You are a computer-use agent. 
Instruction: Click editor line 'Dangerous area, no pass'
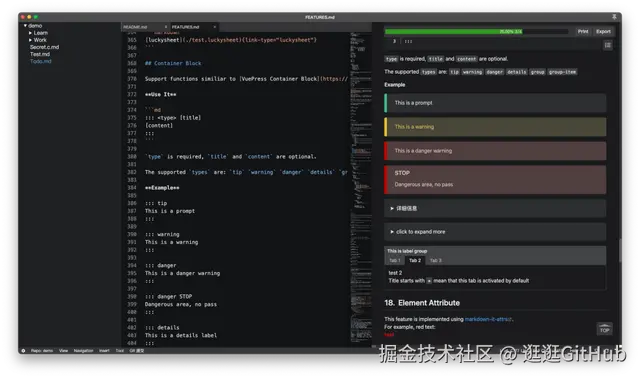point(181,304)
